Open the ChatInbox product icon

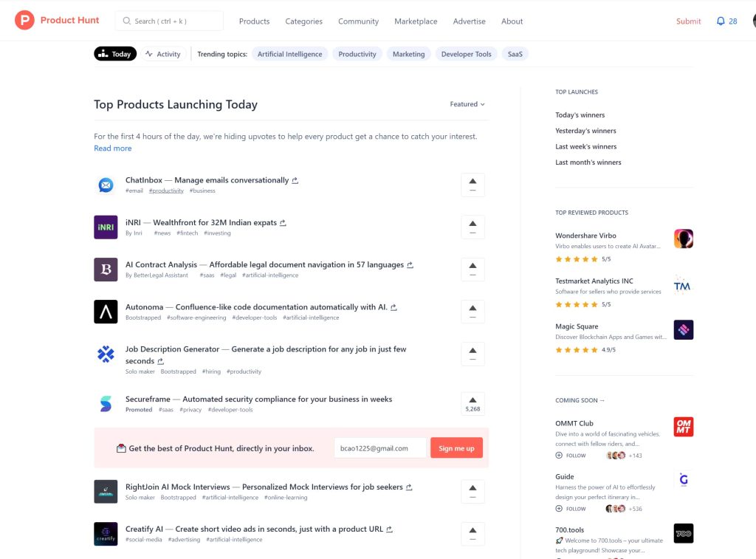[106, 185]
